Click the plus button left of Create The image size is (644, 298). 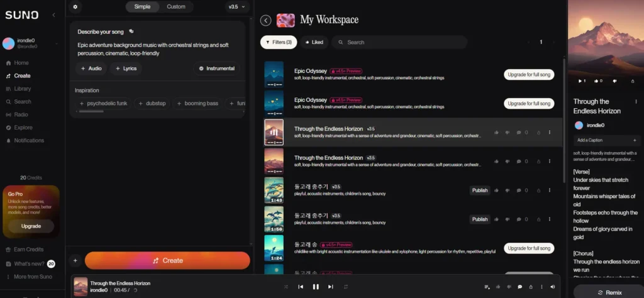(75, 260)
